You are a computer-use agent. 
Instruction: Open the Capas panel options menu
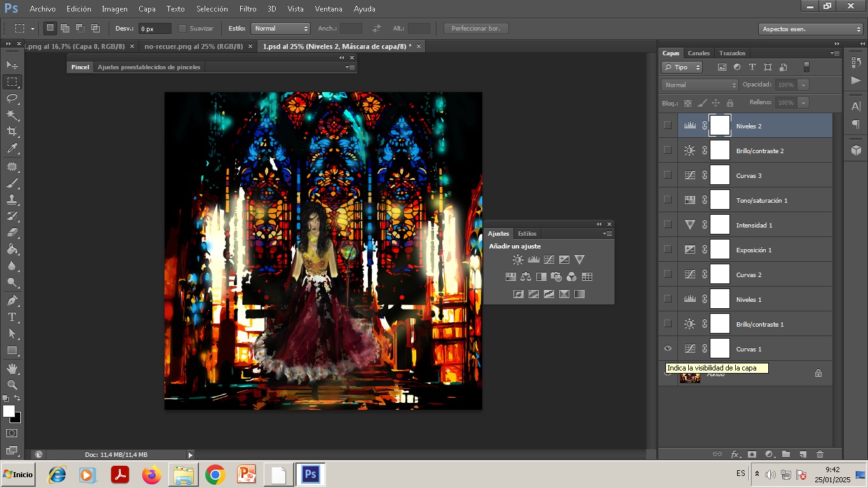pos(835,53)
